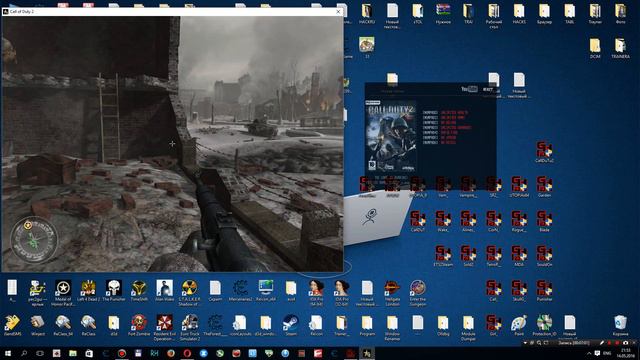
Task: Click the ENG language indicator
Action: (x=607, y=353)
